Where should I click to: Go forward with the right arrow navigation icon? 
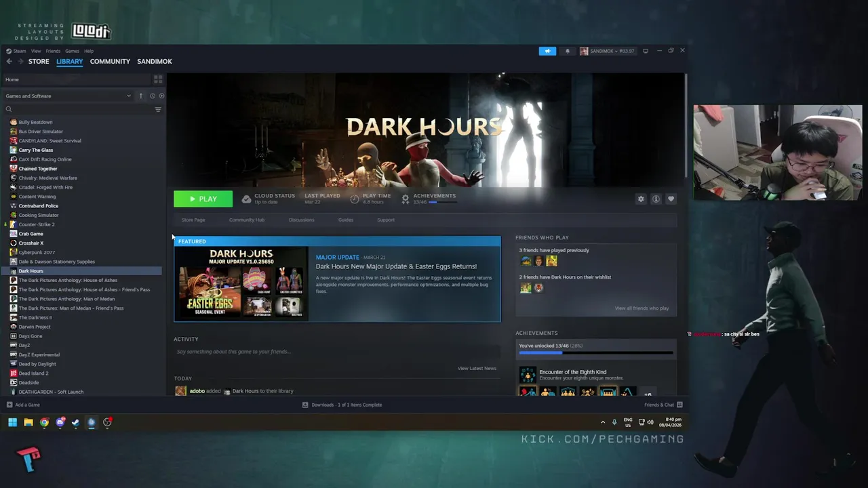(x=20, y=61)
